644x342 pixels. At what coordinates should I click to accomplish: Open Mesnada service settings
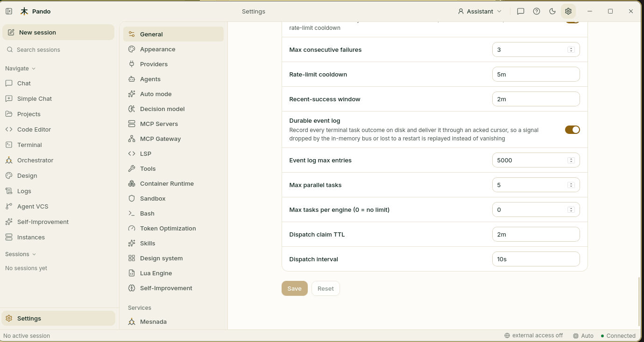[173, 321]
